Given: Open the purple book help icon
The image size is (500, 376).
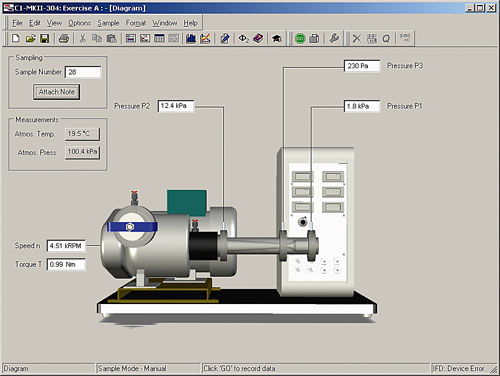Looking at the screenshot, I should (x=258, y=39).
